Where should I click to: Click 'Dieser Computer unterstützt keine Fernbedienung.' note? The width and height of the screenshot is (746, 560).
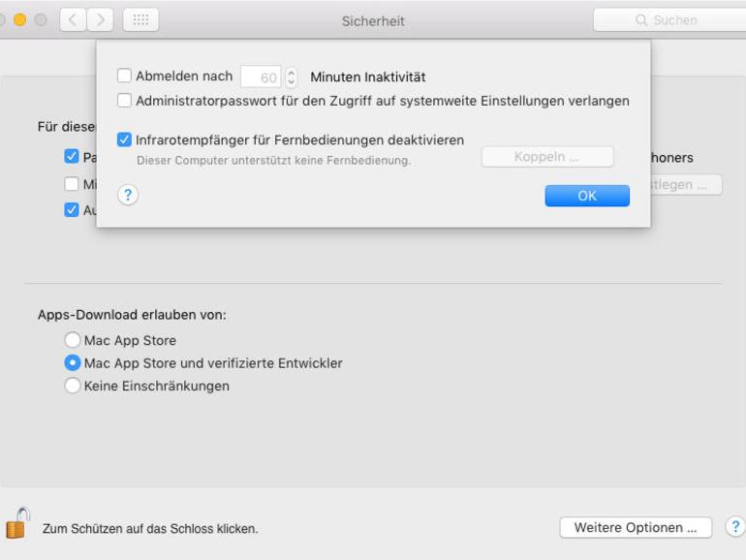point(273,160)
